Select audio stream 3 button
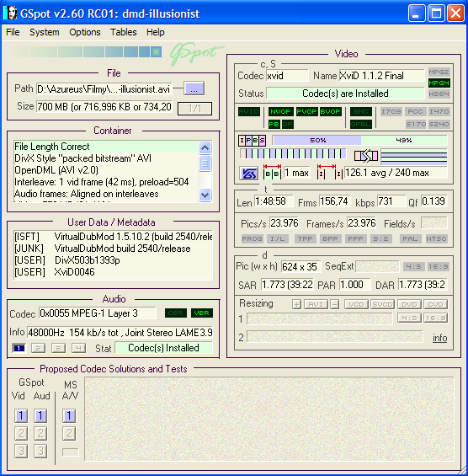Viewport: 468px width, 476px height. (59, 348)
